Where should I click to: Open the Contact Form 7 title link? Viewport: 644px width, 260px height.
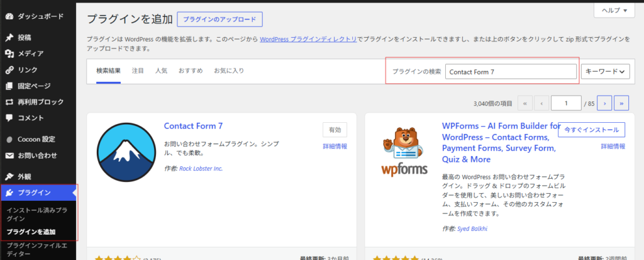(193, 126)
